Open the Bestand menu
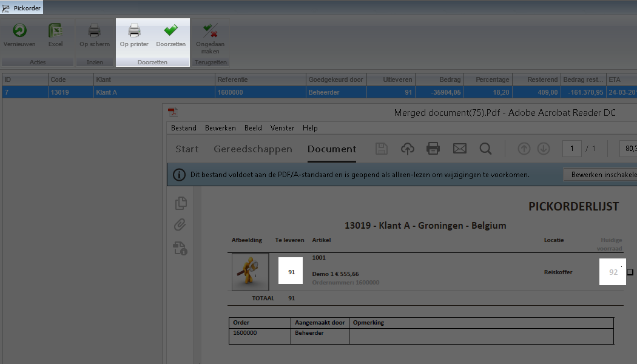This screenshot has height=364, width=637. tap(183, 128)
